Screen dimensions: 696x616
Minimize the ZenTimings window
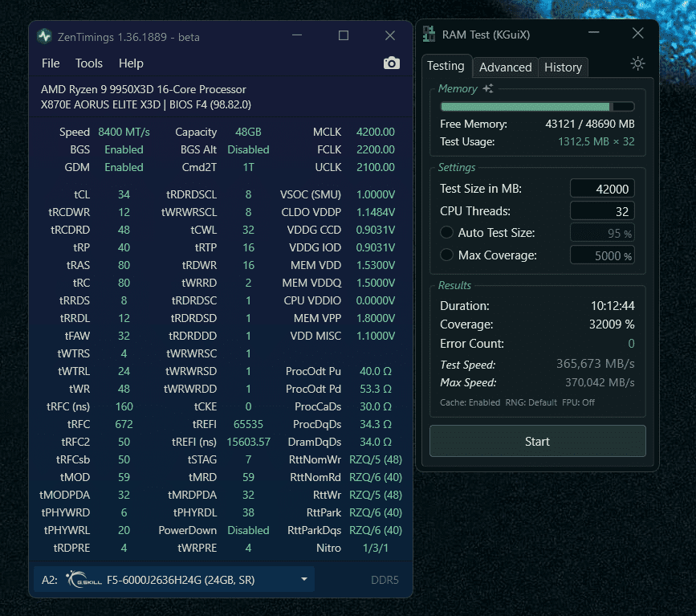(x=297, y=35)
